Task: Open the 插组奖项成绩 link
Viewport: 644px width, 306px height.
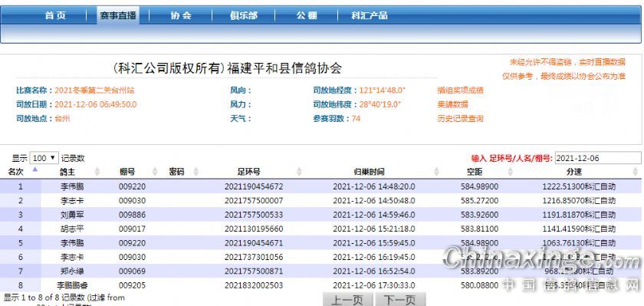Action: [x=461, y=90]
